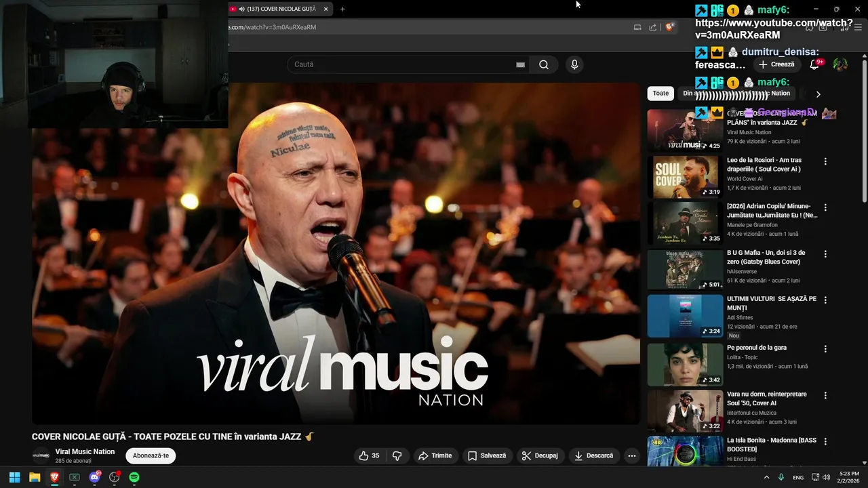Open system volume control in tray
Screen dimensions: 868x488
826,477
